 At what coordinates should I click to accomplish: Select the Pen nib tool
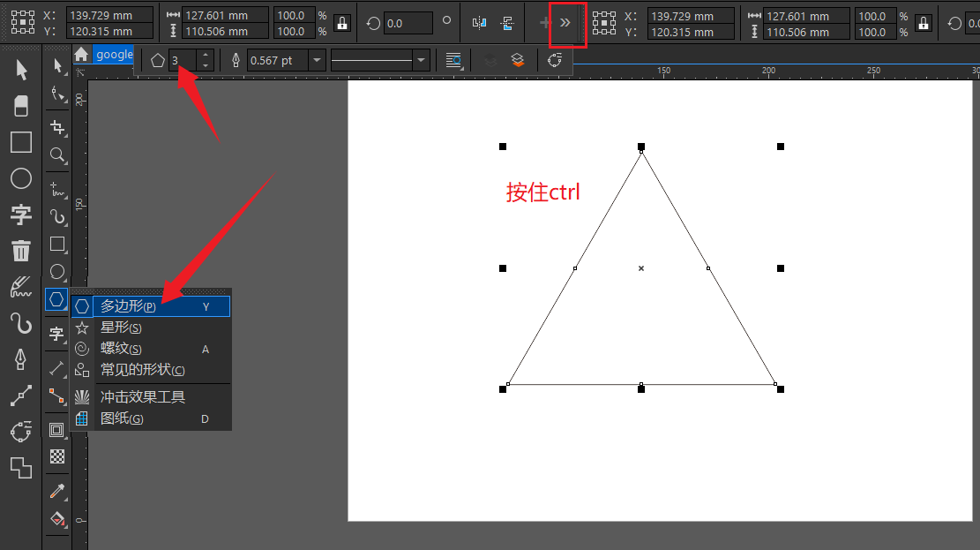[x=20, y=360]
